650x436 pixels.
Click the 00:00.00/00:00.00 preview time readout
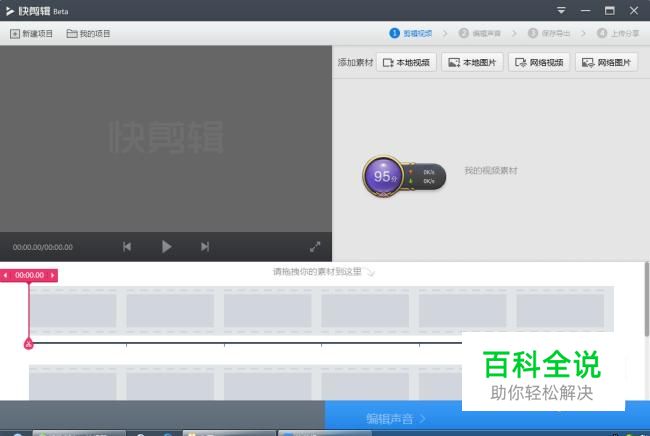[43, 247]
